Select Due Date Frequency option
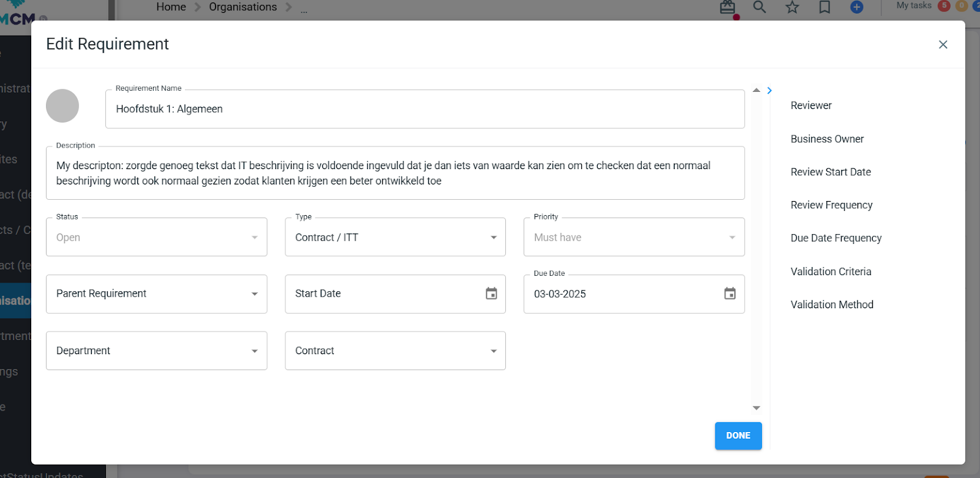The width and height of the screenshot is (980, 478). (x=836, y=238)
